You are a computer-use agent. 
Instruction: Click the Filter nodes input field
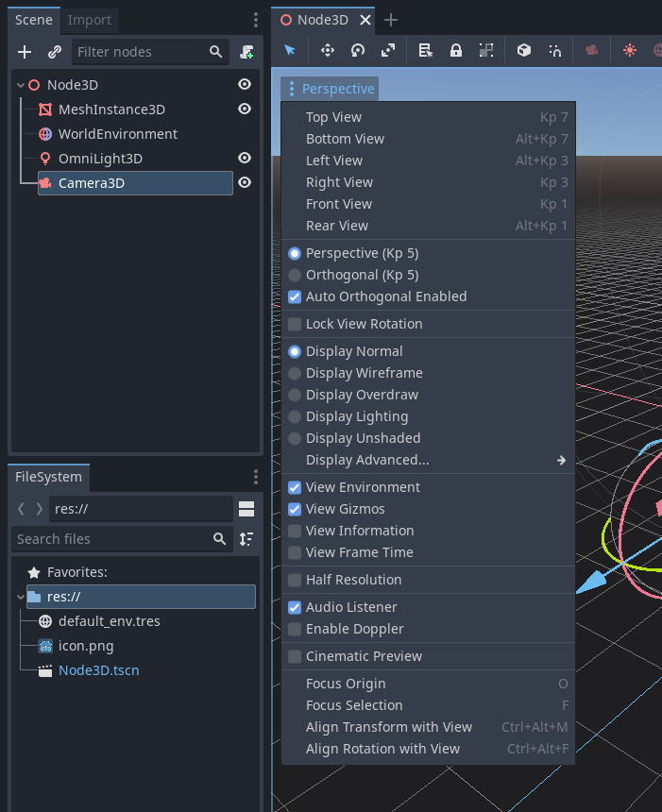150,52
